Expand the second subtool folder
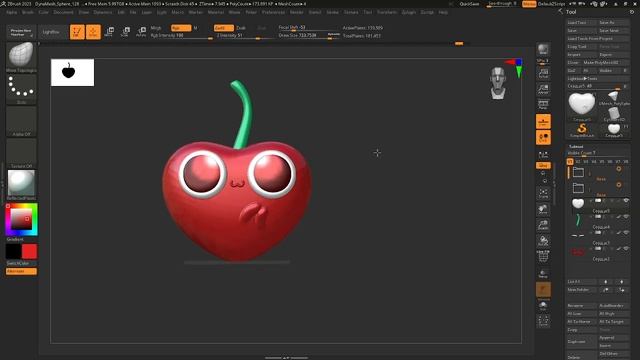640x360 pixels. coord(578,188)
